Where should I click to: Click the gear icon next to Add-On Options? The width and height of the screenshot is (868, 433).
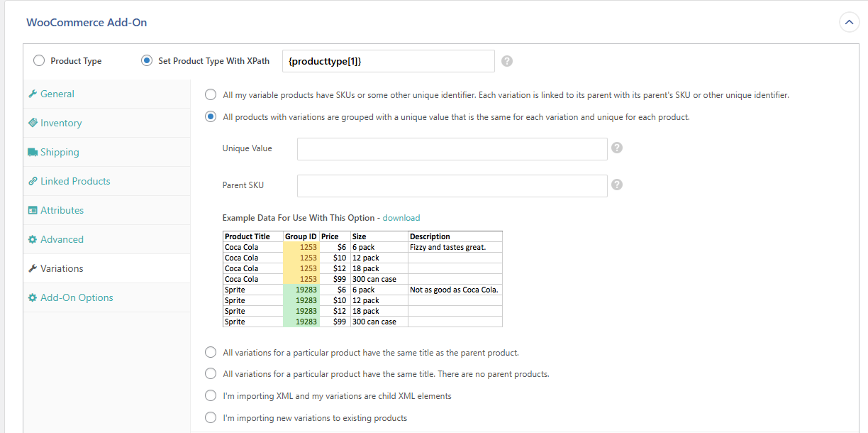pos(33,297)
